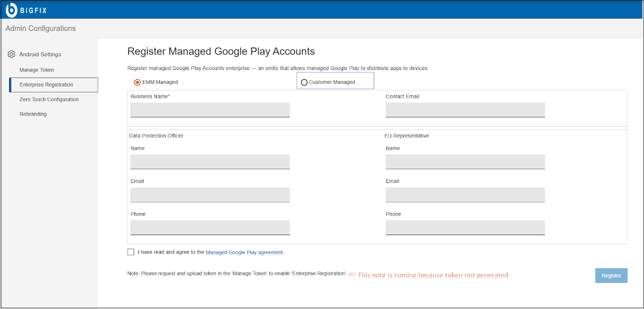Image resolution: width=644 pixels, height=309 pixels.
Task: Click Data Protection Officer Phone field
Action: point(210,227)
